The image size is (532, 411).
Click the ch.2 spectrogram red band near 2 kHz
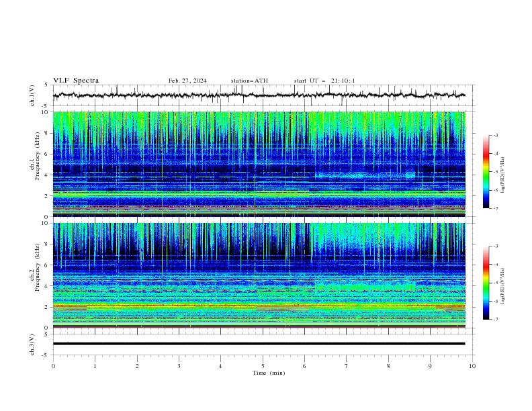tap(259, 306)
